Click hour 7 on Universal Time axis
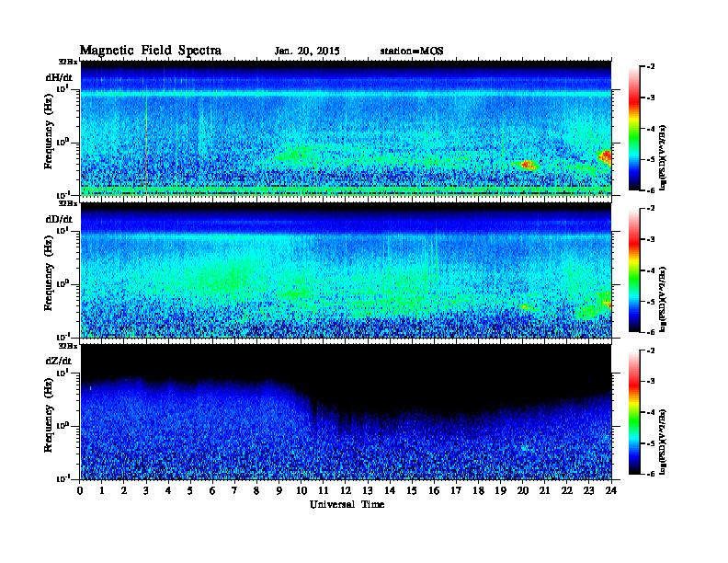Viewport: 728px width, 563px height. pos(235,490)
